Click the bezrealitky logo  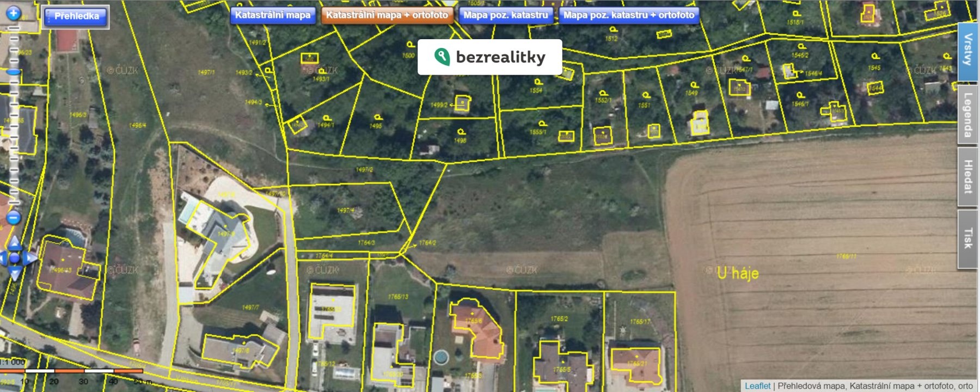(x=489, y=57)
